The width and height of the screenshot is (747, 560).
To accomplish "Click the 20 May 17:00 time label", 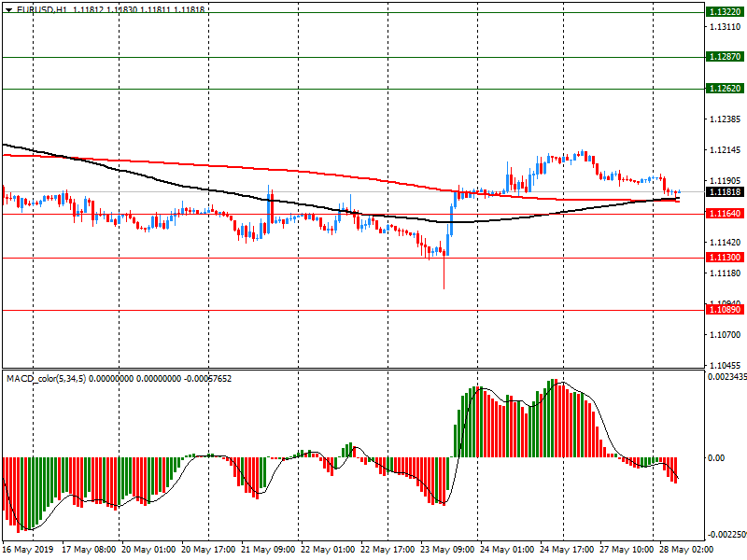I will [x=208, y=550].
